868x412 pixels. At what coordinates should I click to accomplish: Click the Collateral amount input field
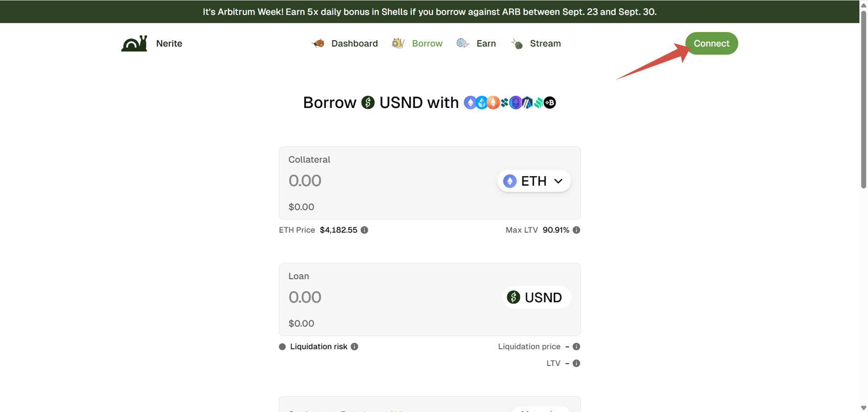[x=380, y=181]
